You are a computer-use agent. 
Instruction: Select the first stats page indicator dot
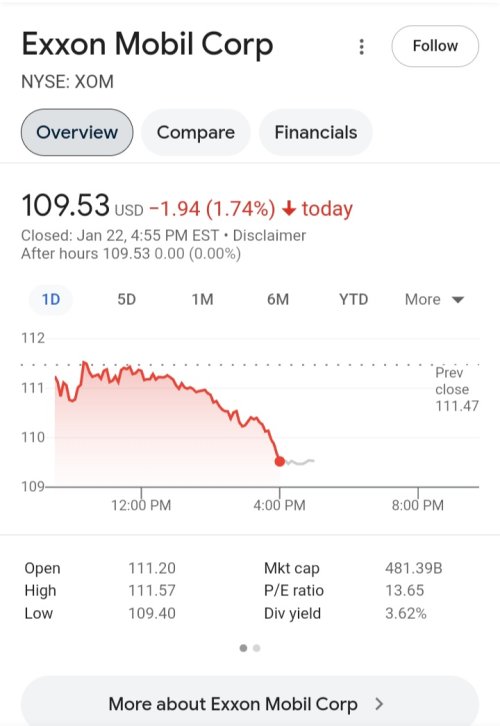pyautogui.click(x=244, y=648)
